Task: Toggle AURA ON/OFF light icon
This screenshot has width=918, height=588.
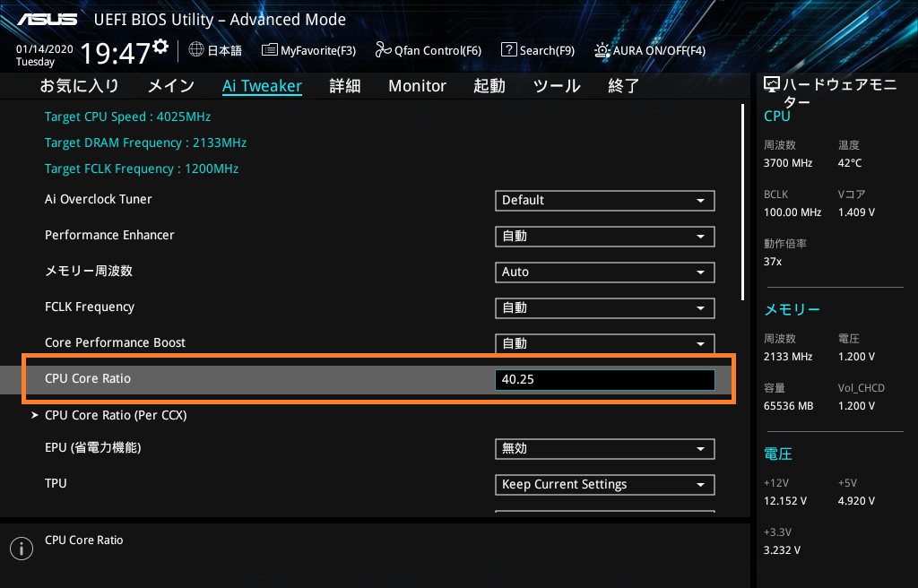Action: click(602, 50)
